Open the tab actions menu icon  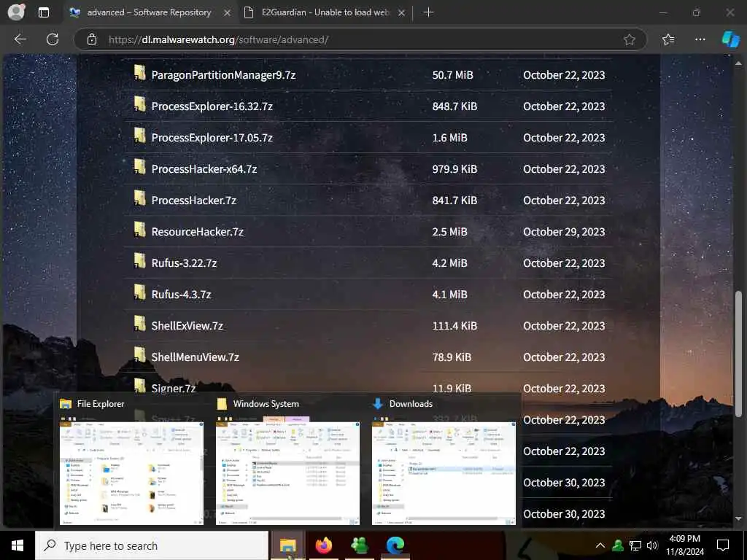tap(43, 12)
